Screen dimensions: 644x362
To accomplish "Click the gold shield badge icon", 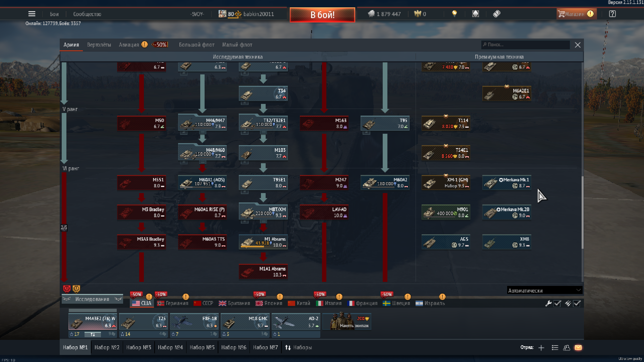I will tap(76, 289).
